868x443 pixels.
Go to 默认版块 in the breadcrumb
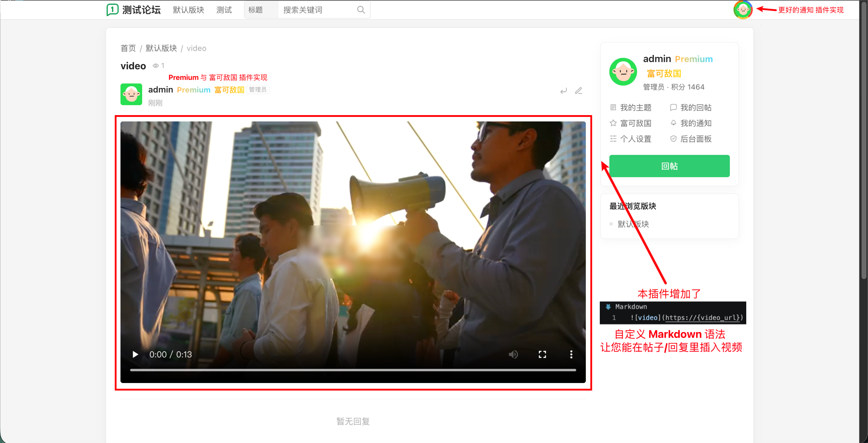tap(161, 48)
